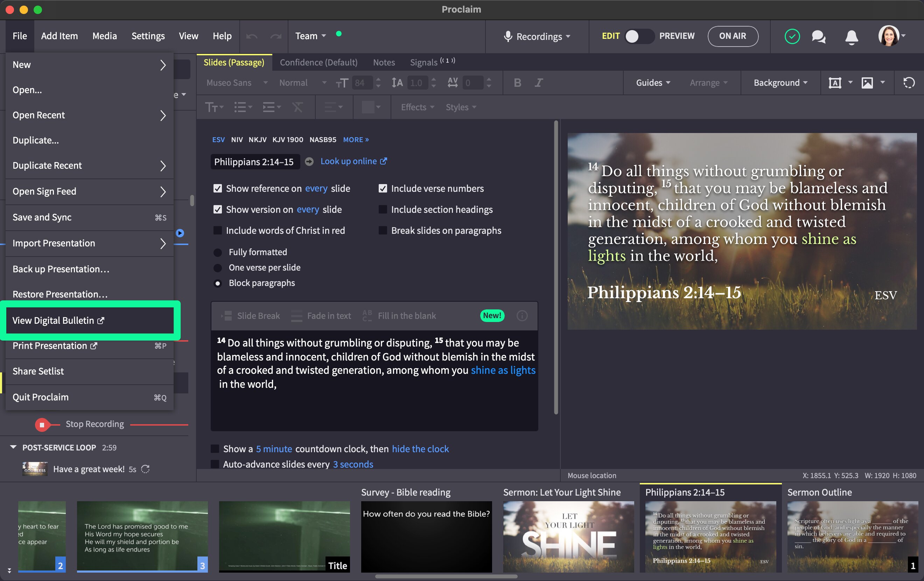The image size is (924, 581).
Task: Click the MORE » Bible versions link
Action: click(x=356, y=140)
